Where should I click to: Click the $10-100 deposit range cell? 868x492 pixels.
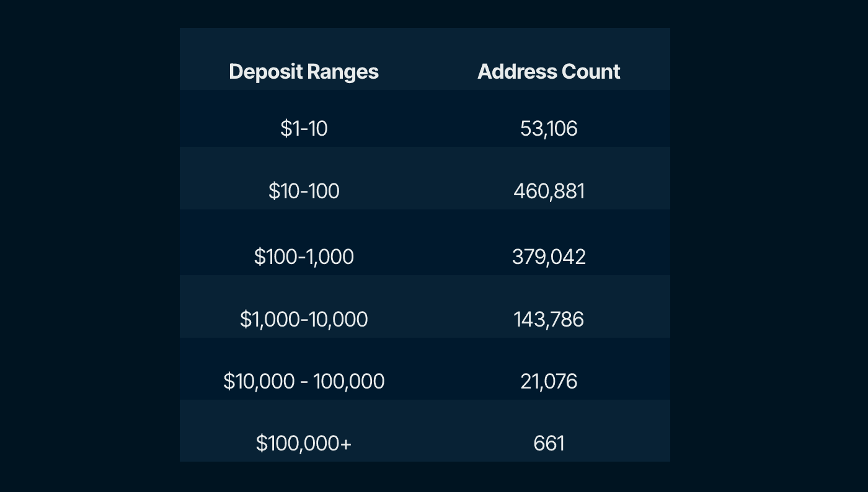(304, 191)
